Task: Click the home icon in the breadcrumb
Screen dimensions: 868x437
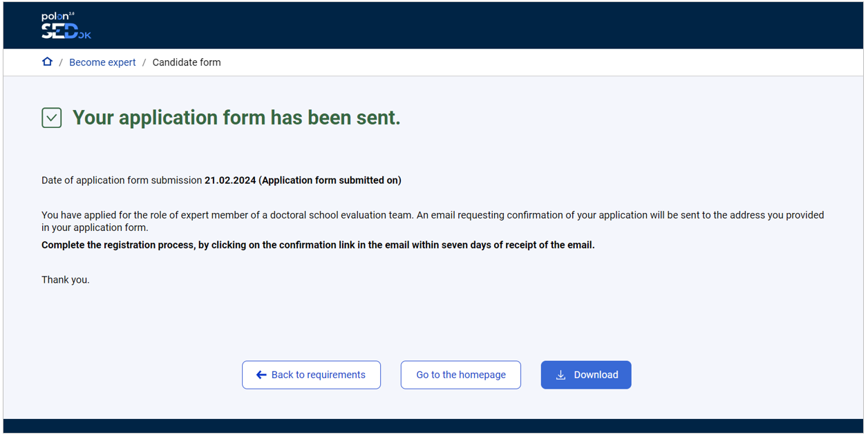Action: 47,62
